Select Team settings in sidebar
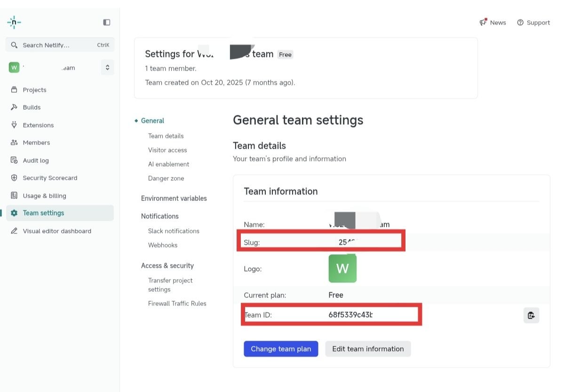 click(60, 213)
